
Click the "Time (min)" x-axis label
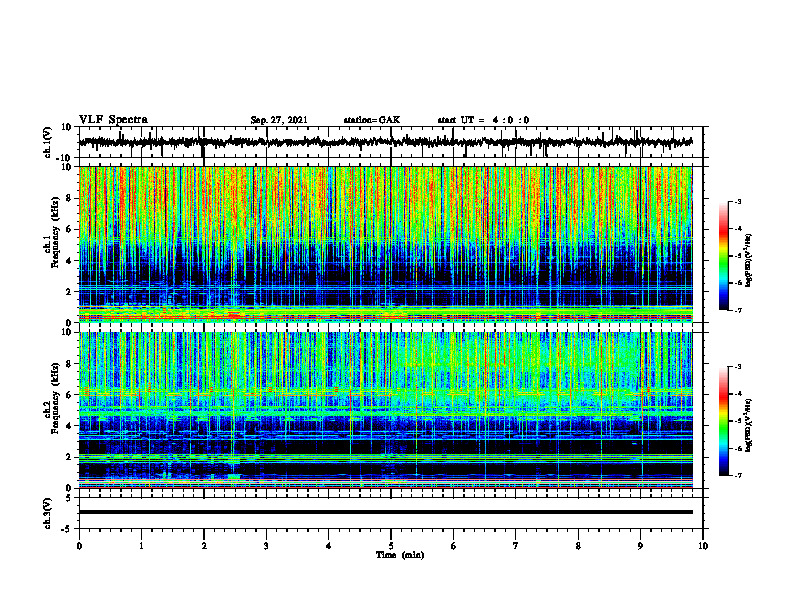[400, 555]
